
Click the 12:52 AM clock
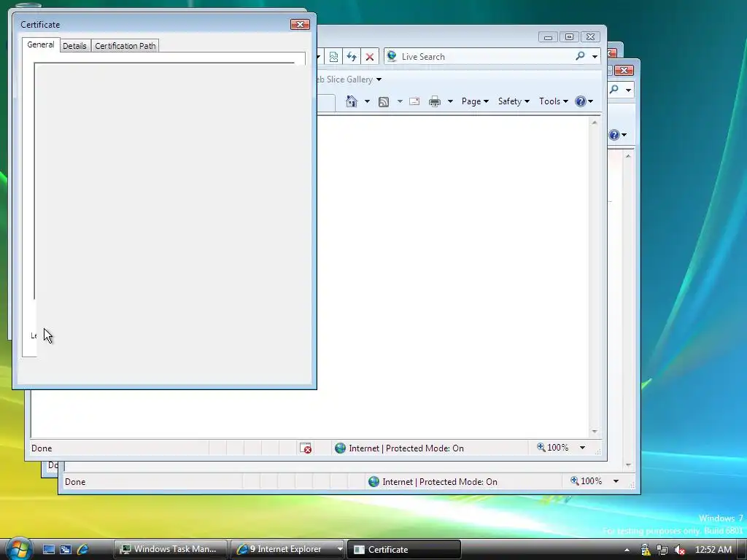coord(713,550)
